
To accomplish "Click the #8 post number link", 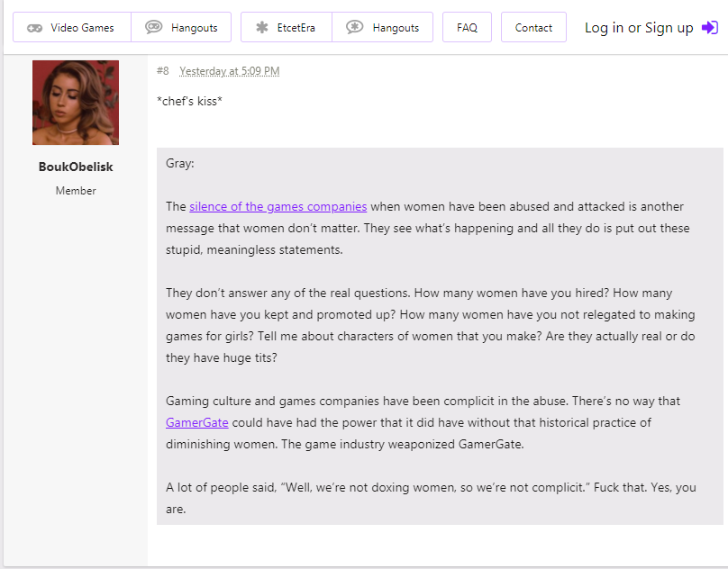I will coord(162,71).
